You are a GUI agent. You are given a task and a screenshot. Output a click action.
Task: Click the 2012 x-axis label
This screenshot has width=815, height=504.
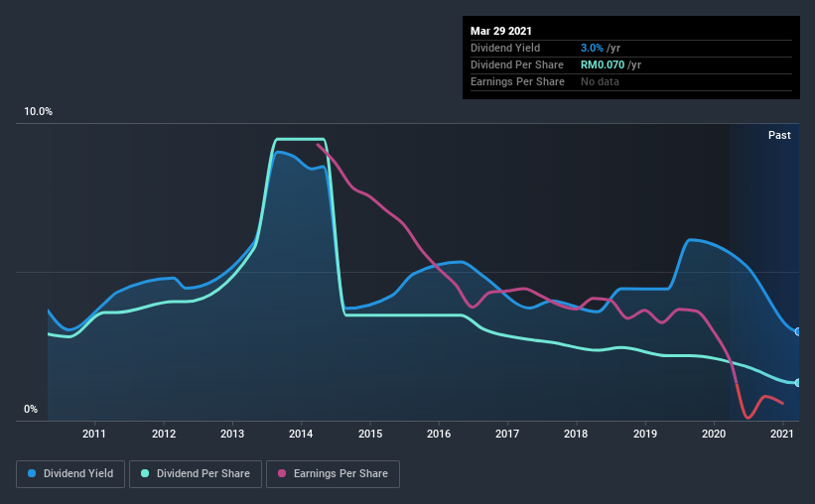164,434
